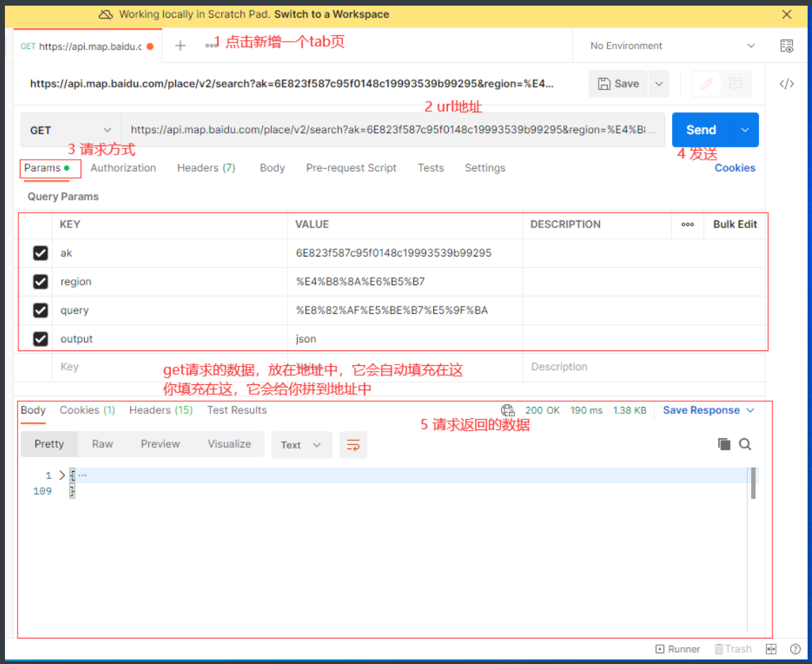Expand collapsed JSON at line 1
Viewport: 812px width, 664px height.
pyautogui.click(x=62, y=475)
